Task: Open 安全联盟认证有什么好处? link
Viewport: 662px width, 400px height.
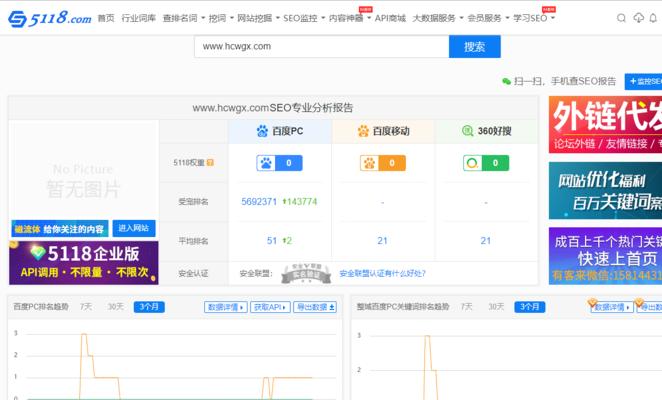Action: (x=383, y=274)
